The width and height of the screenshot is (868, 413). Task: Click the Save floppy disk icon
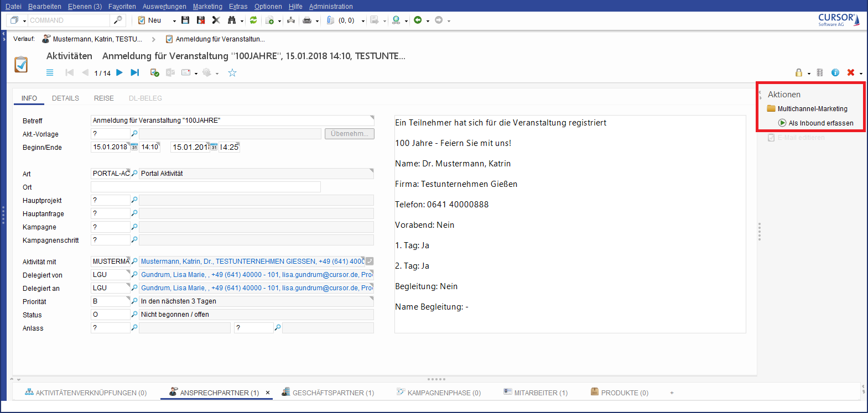(185, 20)
